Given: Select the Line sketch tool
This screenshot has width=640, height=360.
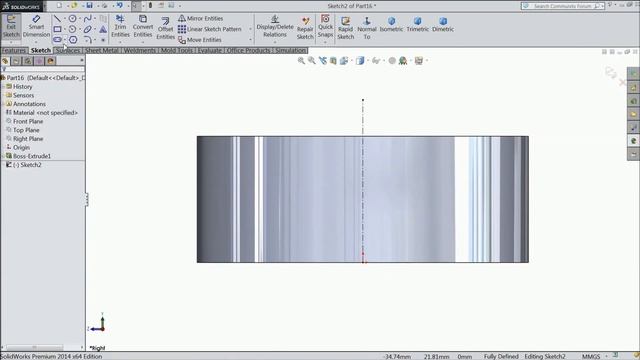Looking at the screenshot, I should tap(57, 18).
